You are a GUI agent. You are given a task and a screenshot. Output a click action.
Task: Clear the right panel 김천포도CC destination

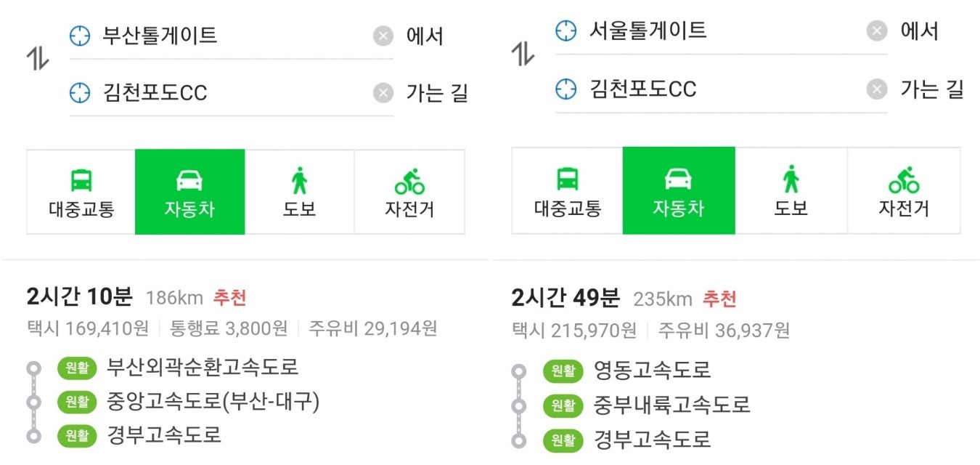877,89
